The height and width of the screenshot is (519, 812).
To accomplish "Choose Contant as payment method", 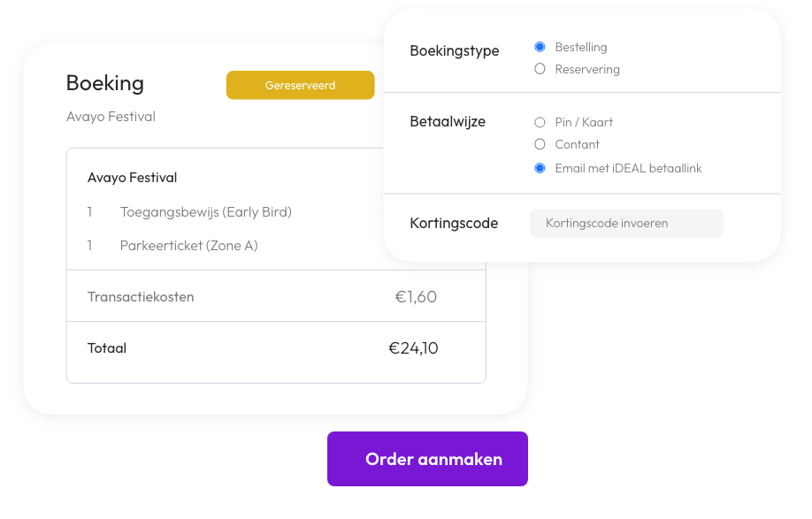I will point(540,144).
